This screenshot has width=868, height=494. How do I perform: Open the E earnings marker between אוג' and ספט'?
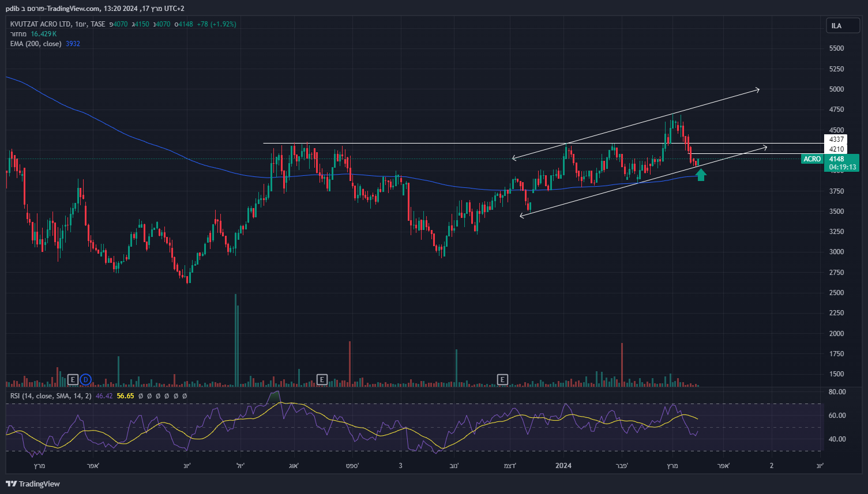322,379
